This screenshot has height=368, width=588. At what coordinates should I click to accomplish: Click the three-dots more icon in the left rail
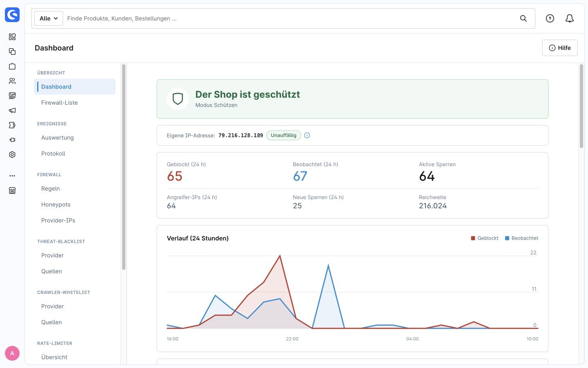pos(12,176)
